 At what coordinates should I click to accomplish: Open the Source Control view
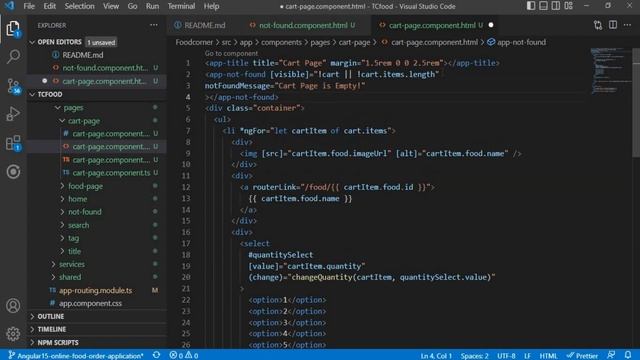[13, 86]
